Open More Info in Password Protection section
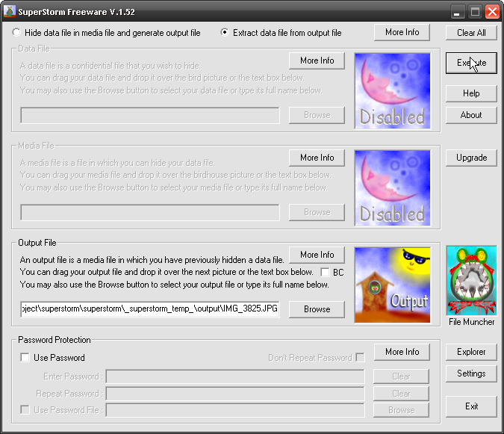The height and width of the screenshot is (434, 504). click(402, 352)
